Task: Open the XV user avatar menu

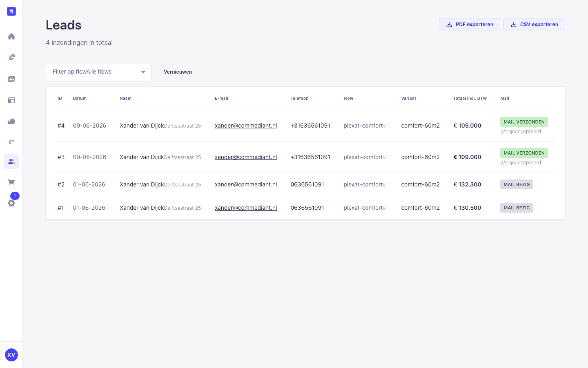Action: [x=11, y=355]
